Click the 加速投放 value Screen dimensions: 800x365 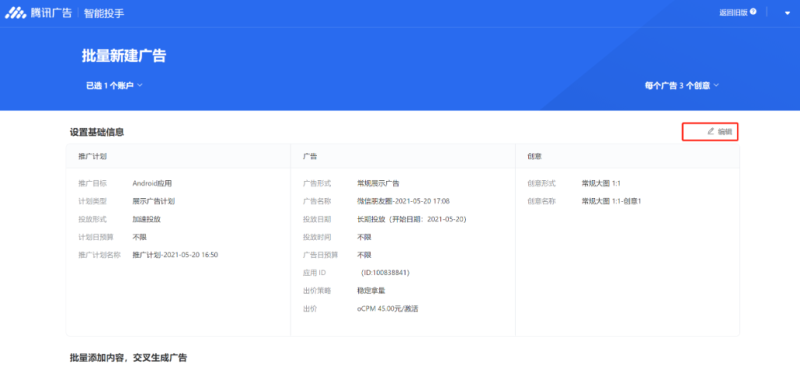tap(146, 219)
